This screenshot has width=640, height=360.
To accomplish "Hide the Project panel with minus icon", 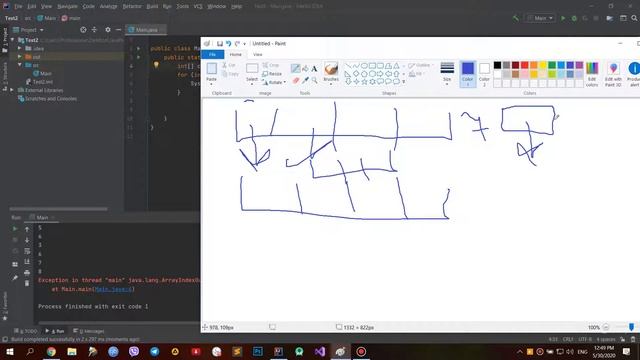I will point(118,30).
